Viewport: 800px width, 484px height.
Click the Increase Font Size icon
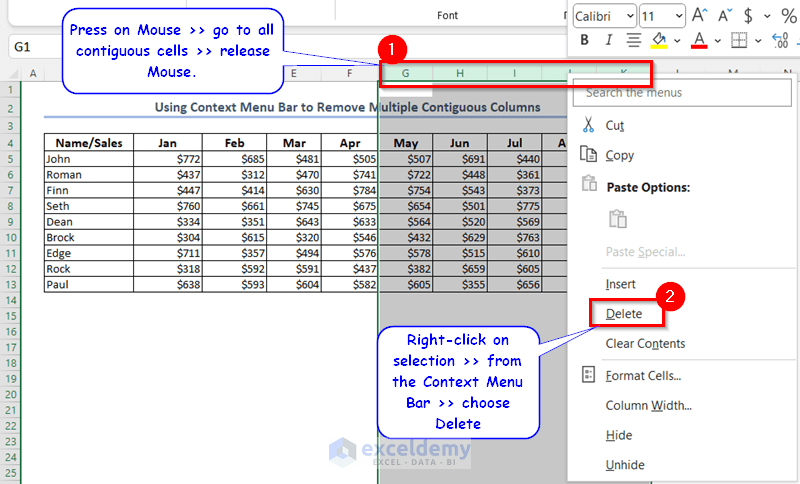click(699, 15)
